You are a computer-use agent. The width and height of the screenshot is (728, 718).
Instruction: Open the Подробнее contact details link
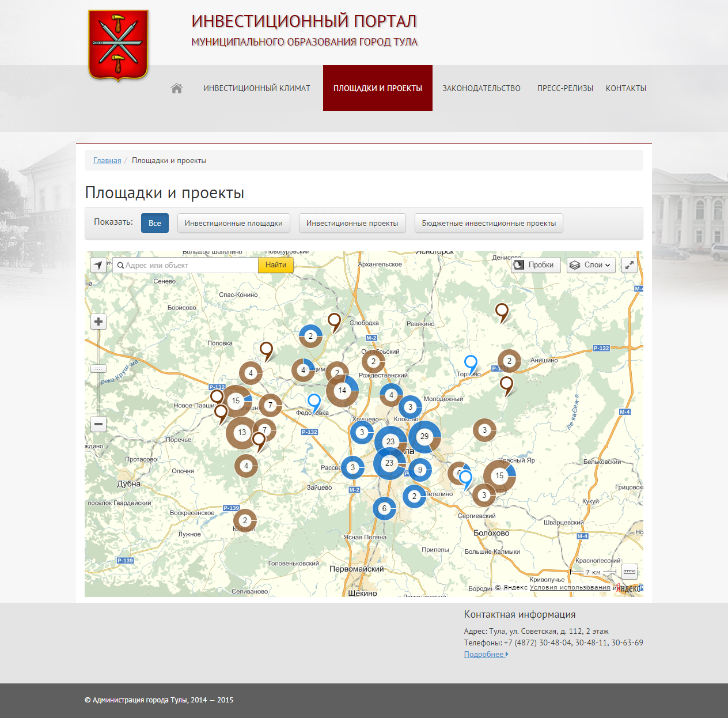tap(486, 654)
